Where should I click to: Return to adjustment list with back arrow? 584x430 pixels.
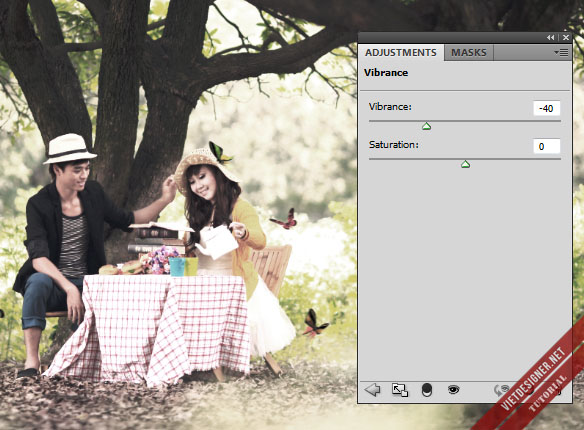372,390
